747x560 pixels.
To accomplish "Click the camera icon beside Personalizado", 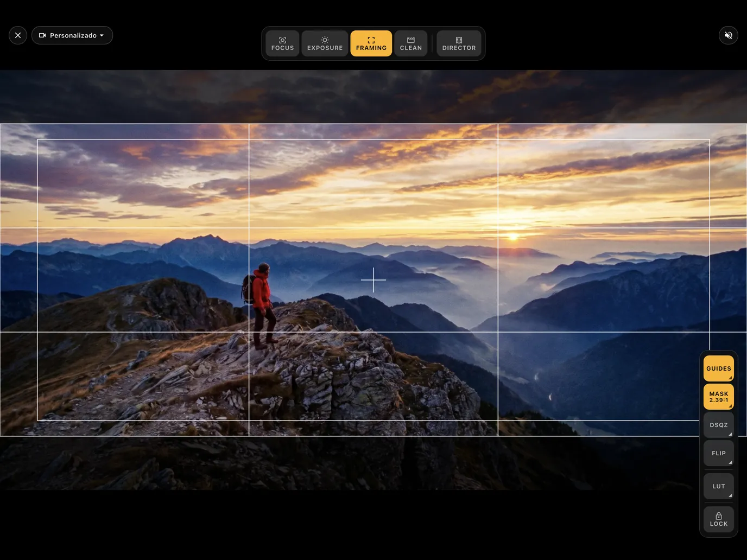I will click(x=42, y=35).
